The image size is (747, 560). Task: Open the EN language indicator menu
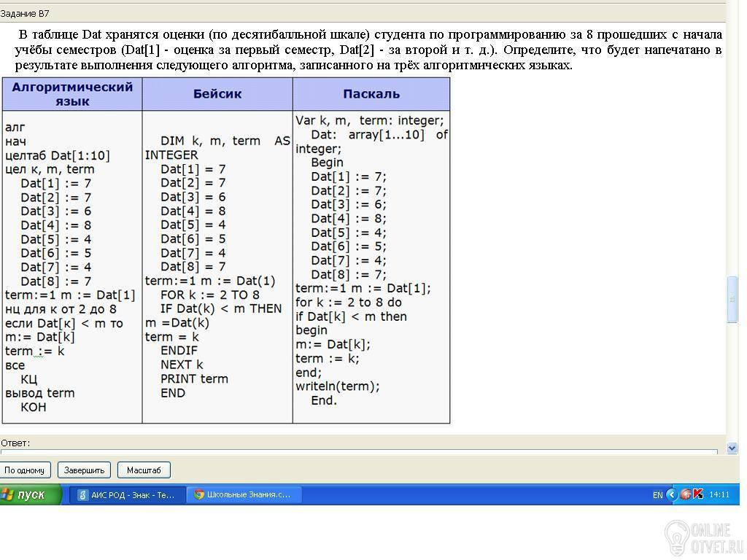point(657,495)
